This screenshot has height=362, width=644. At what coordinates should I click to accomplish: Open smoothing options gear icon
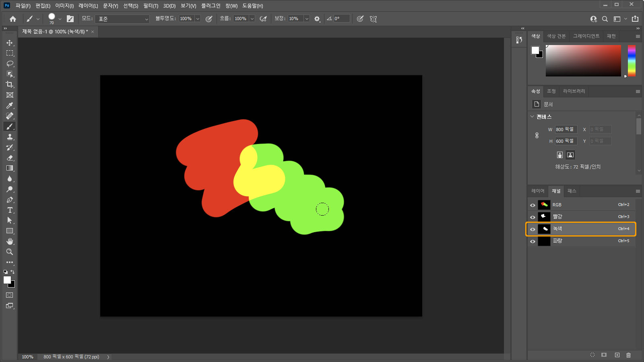(x=317, y=19)
